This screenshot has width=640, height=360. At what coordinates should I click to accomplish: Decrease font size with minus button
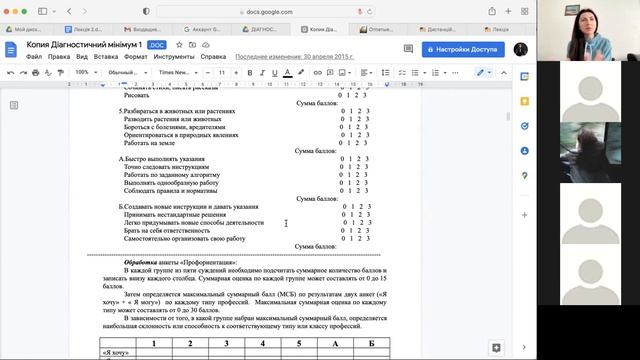[x=208, y=73]
